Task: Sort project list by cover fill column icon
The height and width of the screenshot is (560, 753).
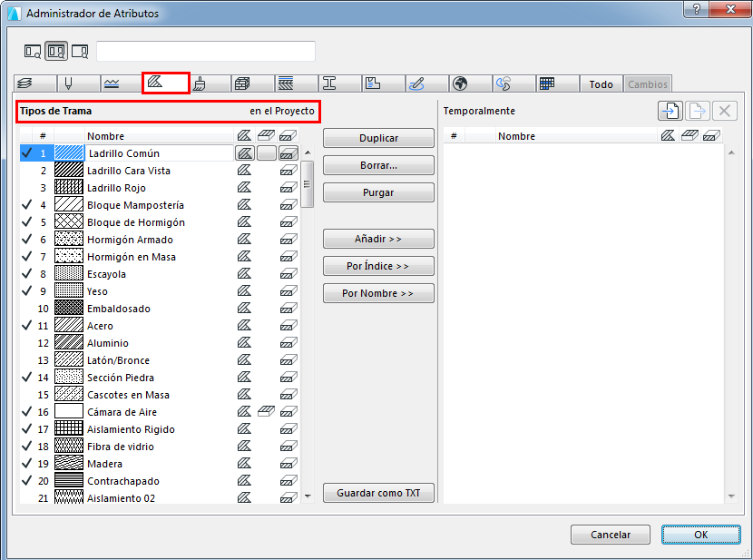Action: tap(266, 135)
